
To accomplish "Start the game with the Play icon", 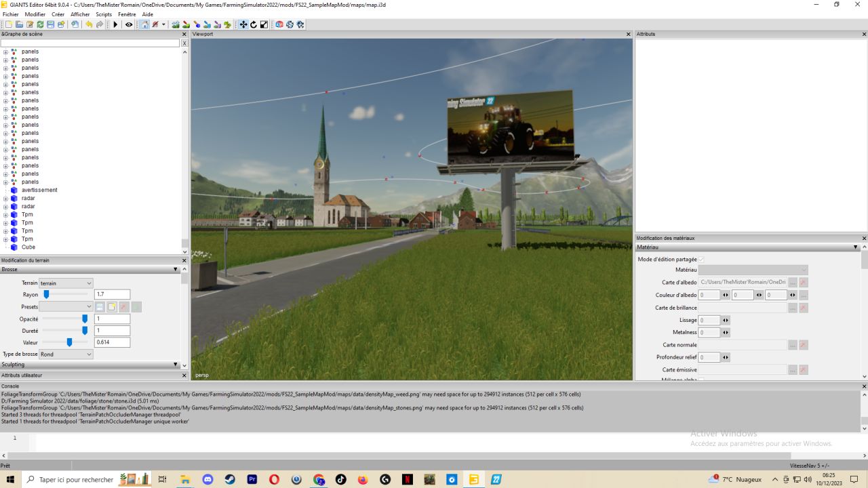I will point(115,24).
